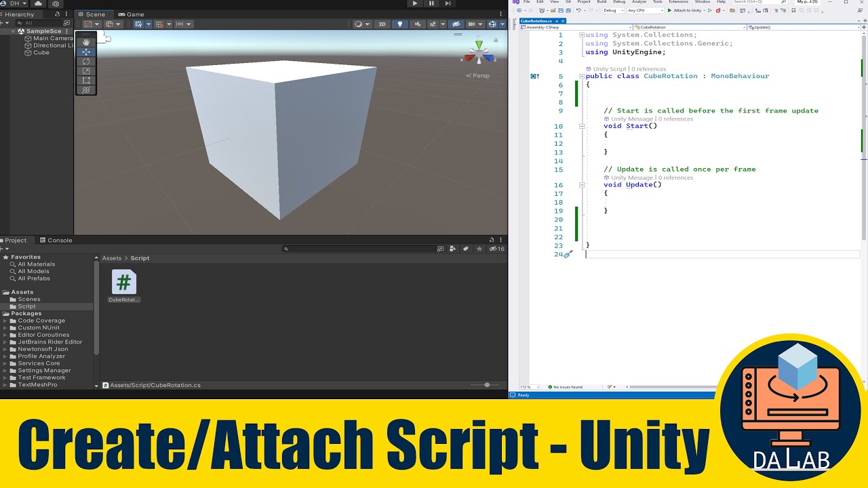Open the Update() member dropdown
This screenshot has width=868, height=488.
point(804,27)
